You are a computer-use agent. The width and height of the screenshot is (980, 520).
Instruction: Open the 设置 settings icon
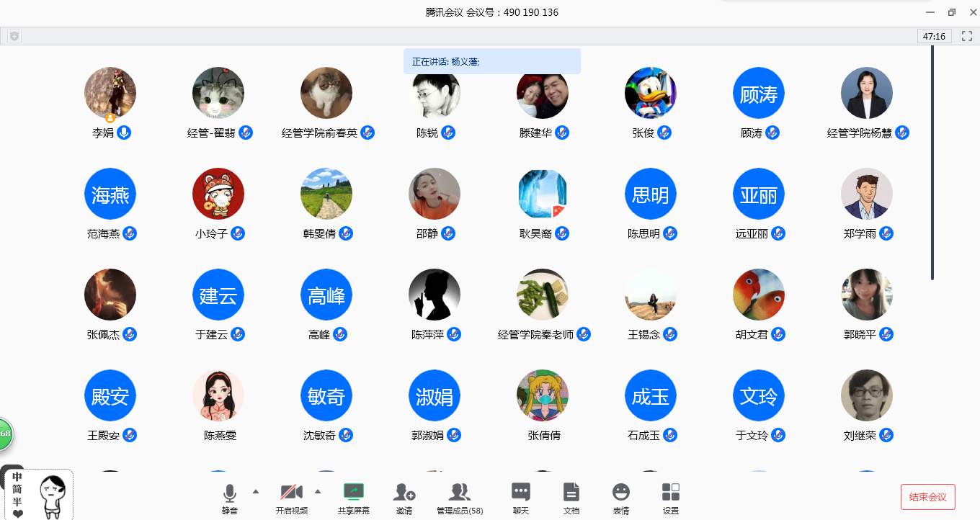pos(670,493)
